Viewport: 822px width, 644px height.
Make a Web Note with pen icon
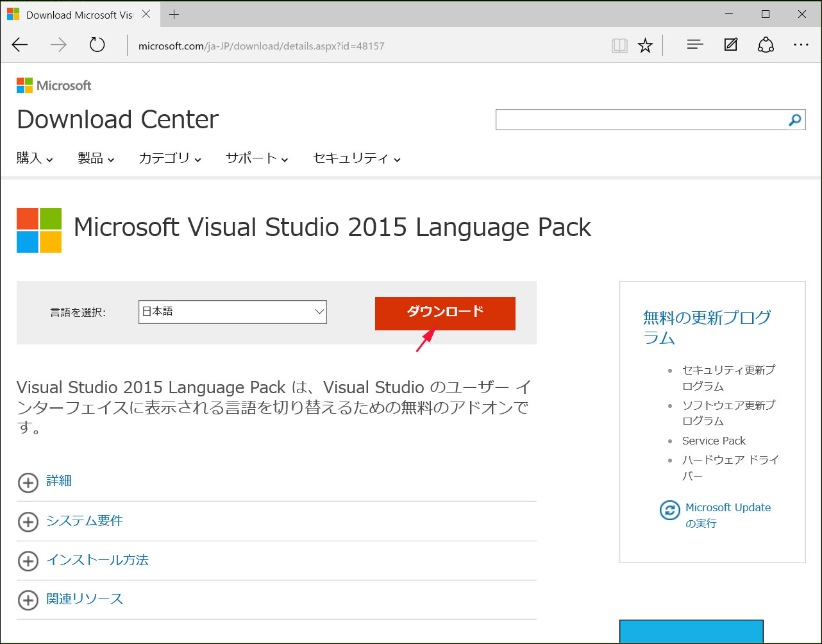tap(730, 45)
